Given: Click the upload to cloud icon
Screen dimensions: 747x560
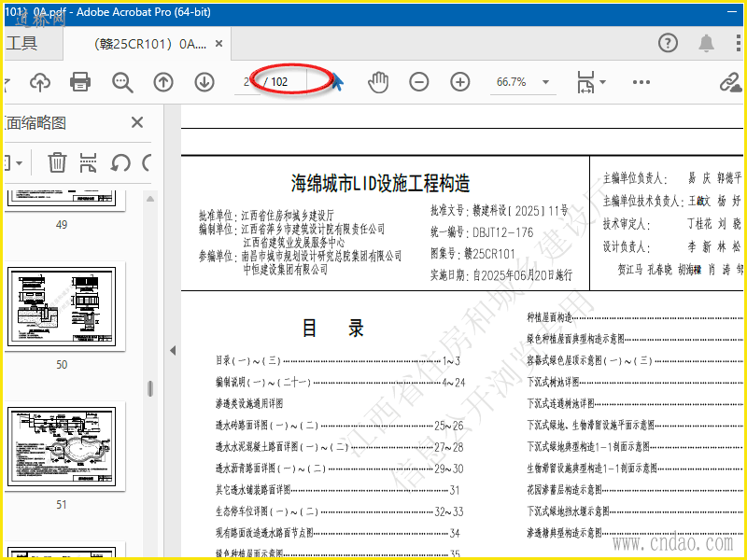Looking at the screenshot, I should tap(40, 82).
